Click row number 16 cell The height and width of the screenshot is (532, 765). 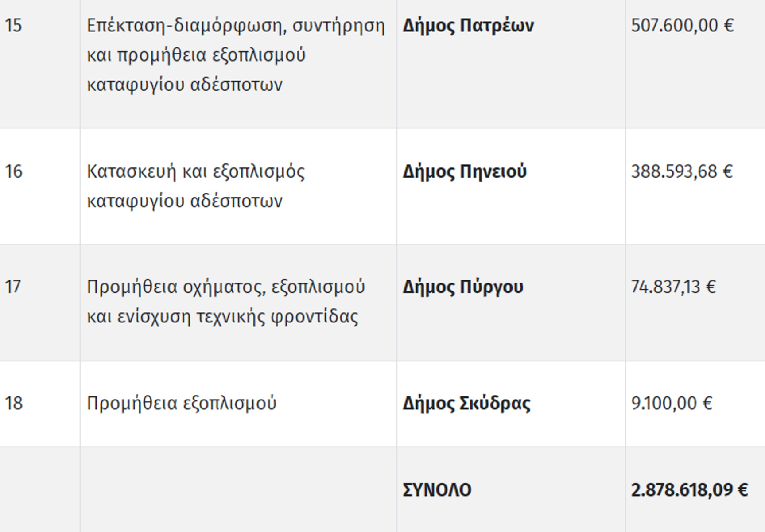coord(40,186)
